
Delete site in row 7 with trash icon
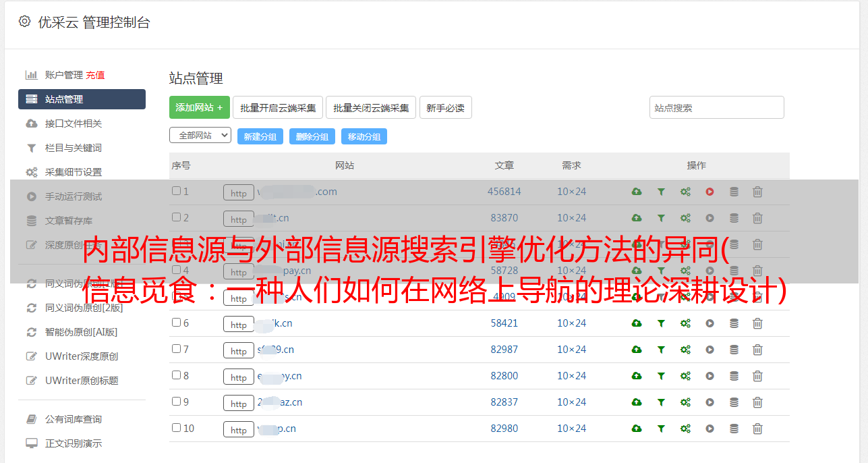point(757,350)
